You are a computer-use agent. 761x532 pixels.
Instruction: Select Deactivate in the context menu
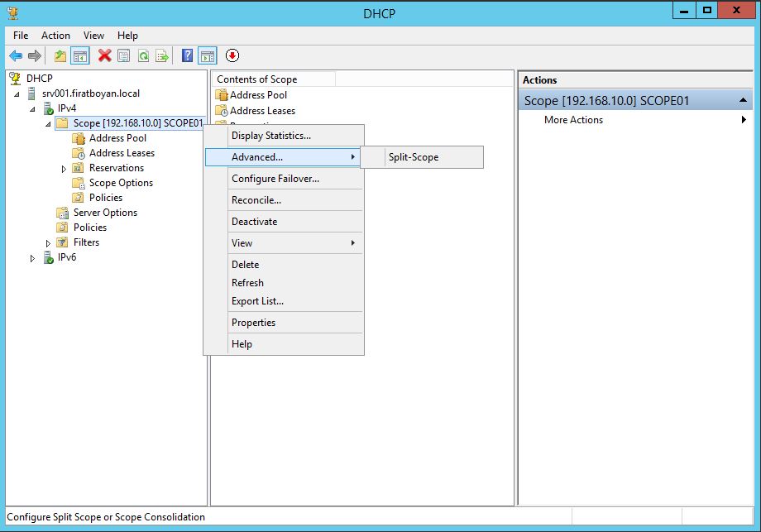[x=284, y=222]
